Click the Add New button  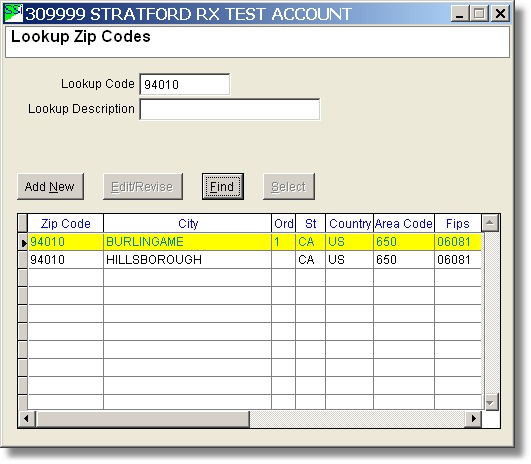pos(50,187)
